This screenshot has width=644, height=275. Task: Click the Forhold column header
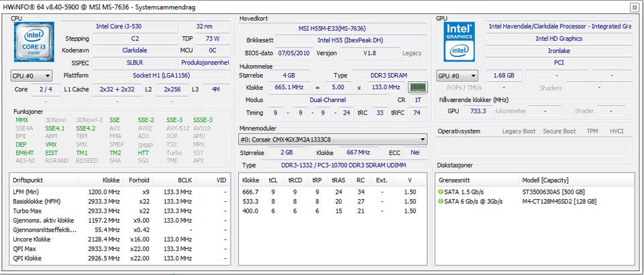pos(140,180)
